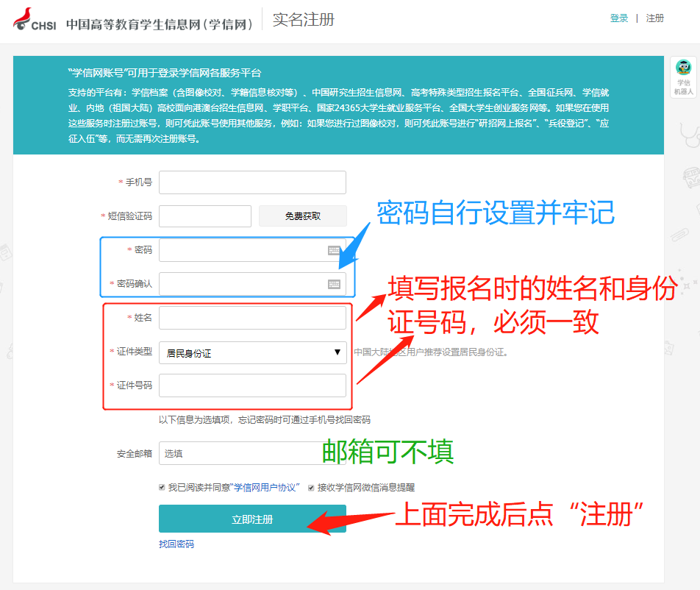The height and width of the screenshot is (590, 700).
Task: Focus the 密码 input field
Action: point(253,250)
